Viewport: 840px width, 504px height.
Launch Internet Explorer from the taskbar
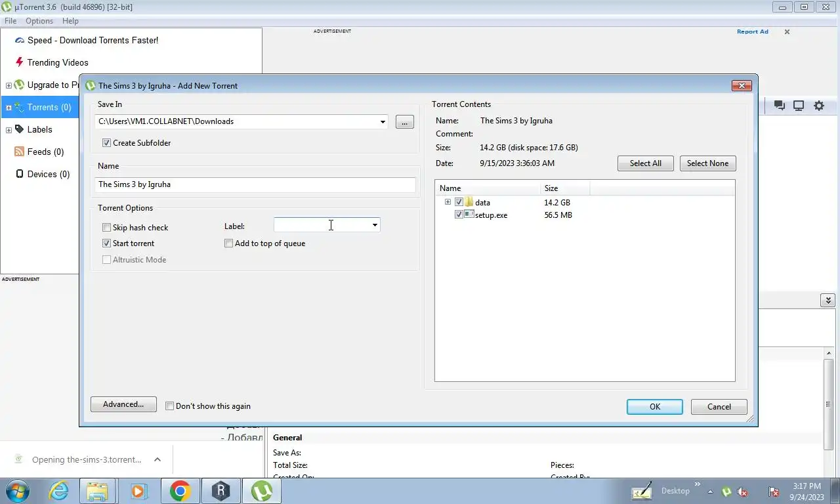58,491
